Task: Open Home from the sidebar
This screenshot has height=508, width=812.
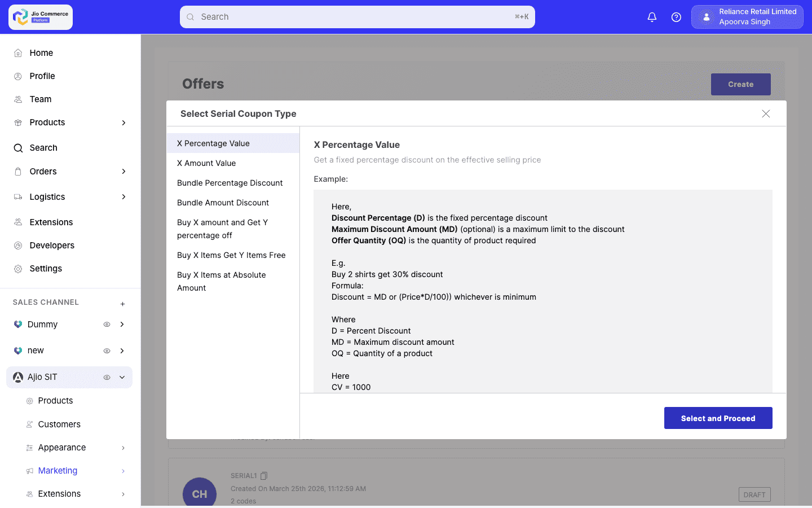Action: point(41,52)
